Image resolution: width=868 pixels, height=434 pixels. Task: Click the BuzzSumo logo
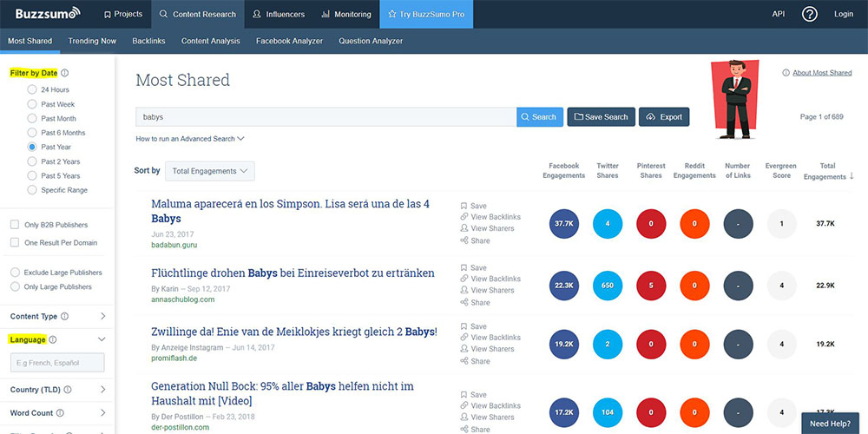pos(48,13)
